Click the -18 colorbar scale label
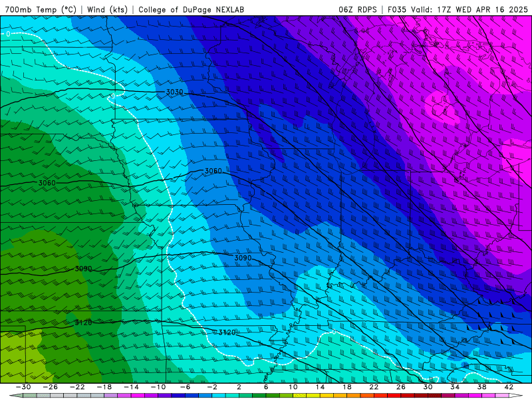The image size is (532, 399). (104, 387)
